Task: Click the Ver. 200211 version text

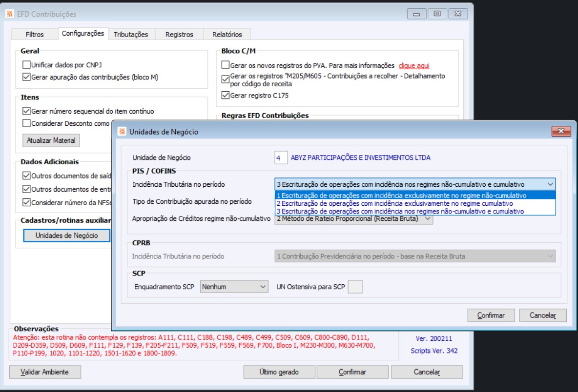Action: [x=433, y=339]
